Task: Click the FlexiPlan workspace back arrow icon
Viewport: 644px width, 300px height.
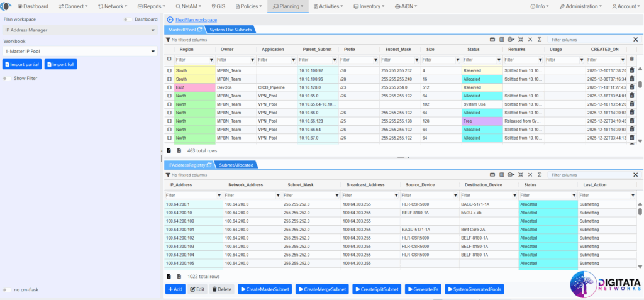Action: click(170, 19)
